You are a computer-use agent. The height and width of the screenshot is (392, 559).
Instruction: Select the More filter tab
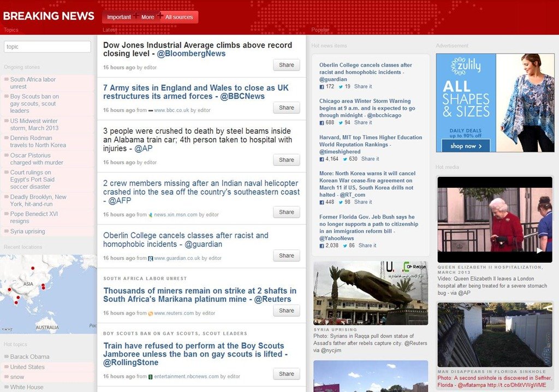(147, 17)
